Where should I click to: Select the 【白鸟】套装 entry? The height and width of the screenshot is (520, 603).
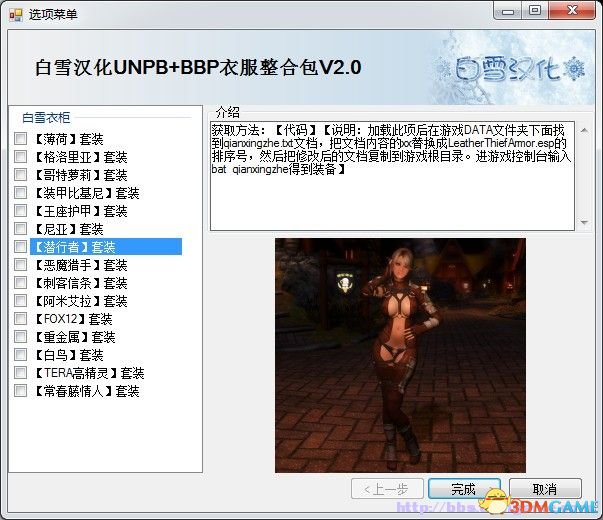tap(69, 355)
